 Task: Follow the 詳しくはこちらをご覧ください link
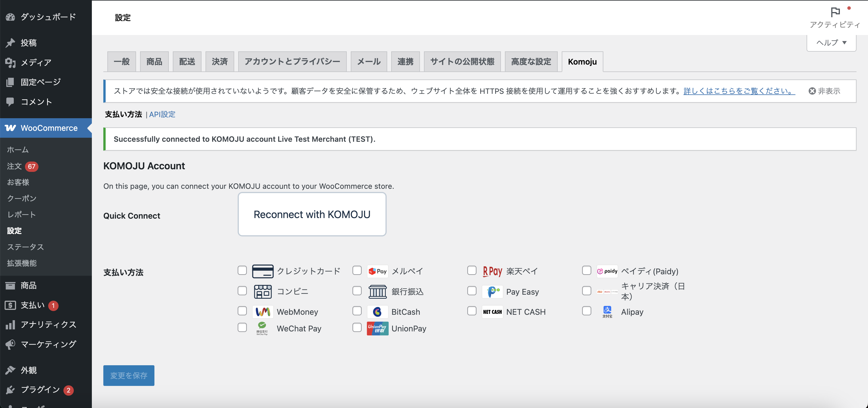[739, 91]
